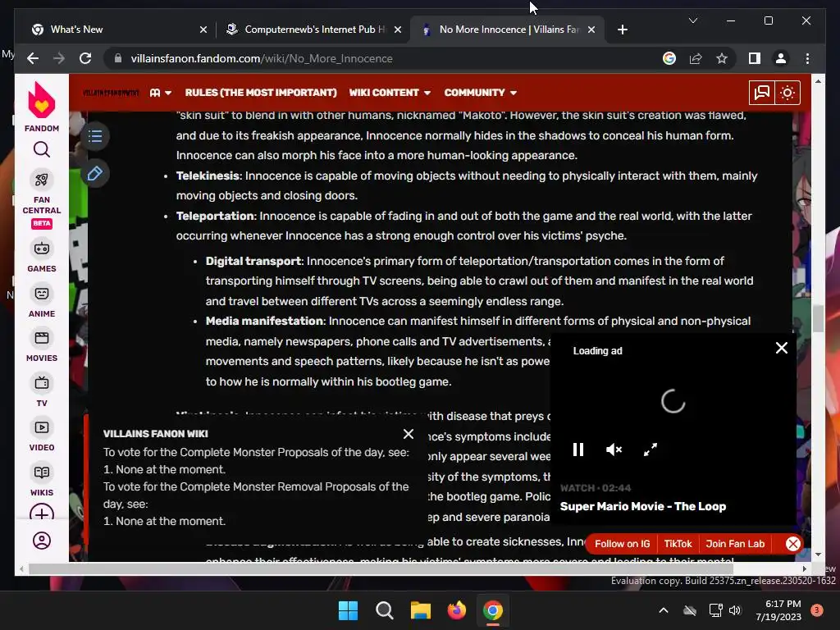
Task: Unmute the video player
Action: (x=614, y=450)
